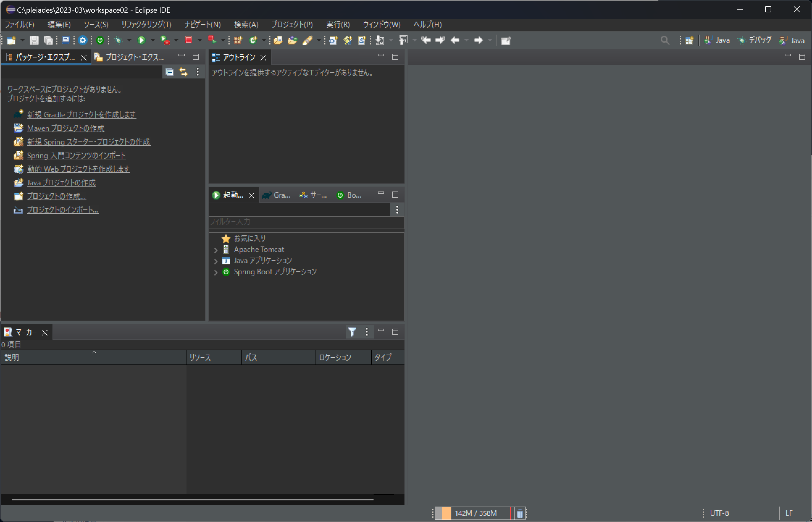Open Markers view menu (three dots)
The height and width of the screenshot is (522, 812).
pyautogui.click(x=367, y=332)
